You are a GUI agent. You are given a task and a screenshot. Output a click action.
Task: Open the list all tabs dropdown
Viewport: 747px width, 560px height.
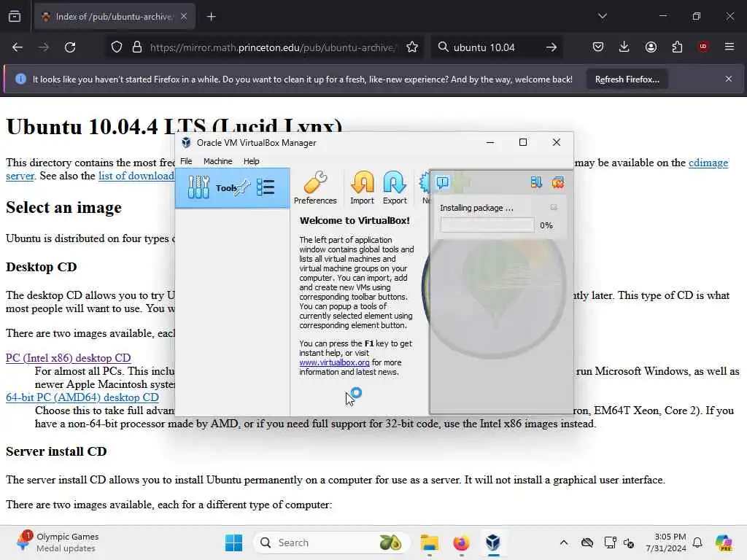tap(602, 16)
